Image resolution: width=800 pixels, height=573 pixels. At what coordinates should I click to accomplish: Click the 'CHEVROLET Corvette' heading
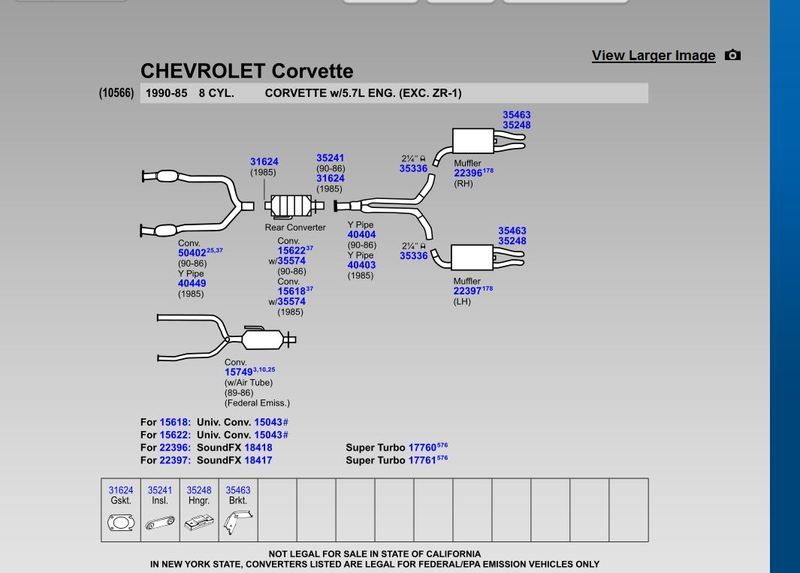[x=247, y=71]
